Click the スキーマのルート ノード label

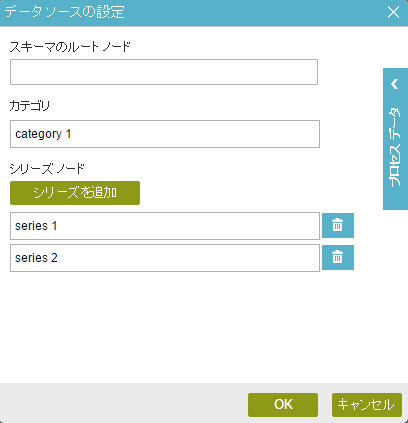coord(70,47)
